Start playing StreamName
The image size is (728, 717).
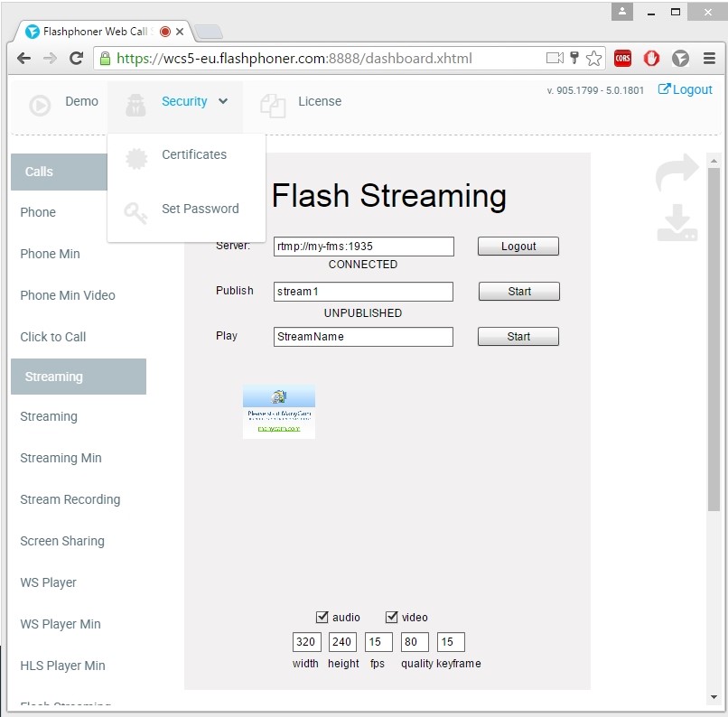point(518,336)
